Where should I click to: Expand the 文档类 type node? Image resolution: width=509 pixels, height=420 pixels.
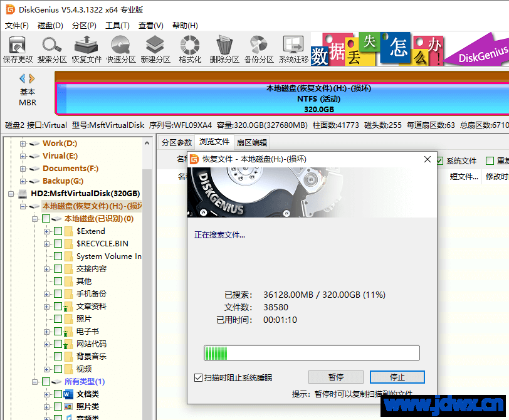pyautogui.click(x=47, y=394)
